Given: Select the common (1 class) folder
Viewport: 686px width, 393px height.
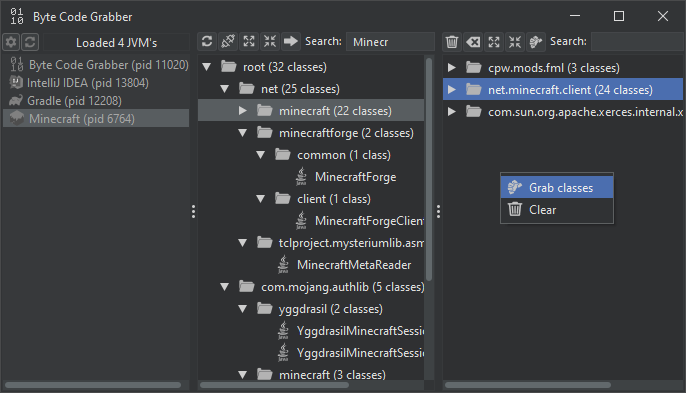Looking at the screenshot, I should tap(344, 155).
